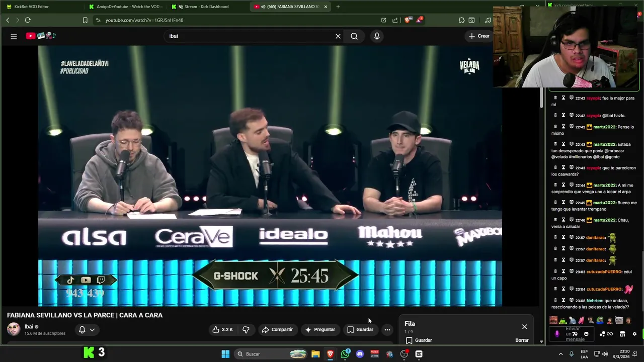Screen dimensions: 644x362
Task: Close the FABIANA SEVILLANO tab
Action: tap(326, 7)
